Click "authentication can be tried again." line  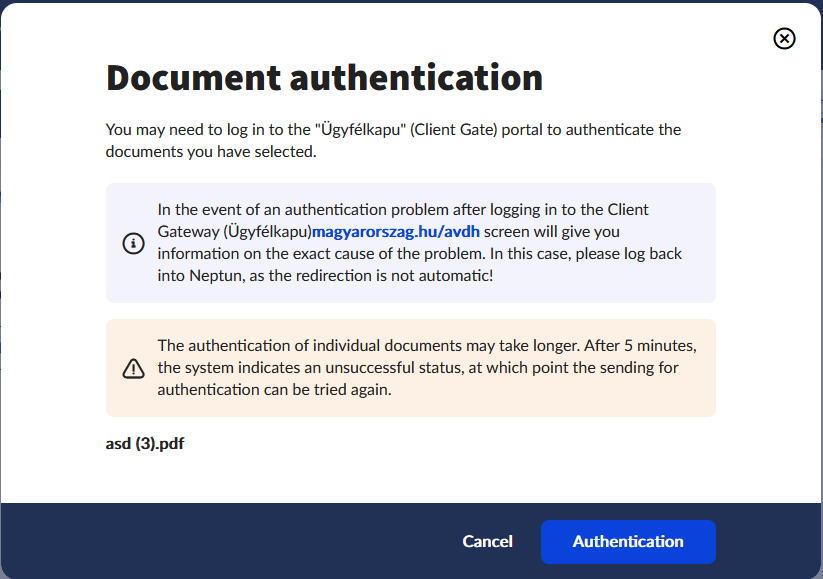click(274, 390)
